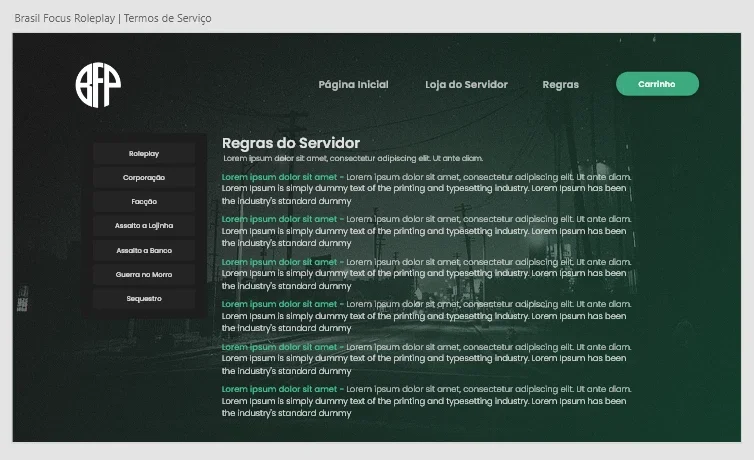Open the Facção rules section
This screenshot has height=460, width=754.
(144, 202)
